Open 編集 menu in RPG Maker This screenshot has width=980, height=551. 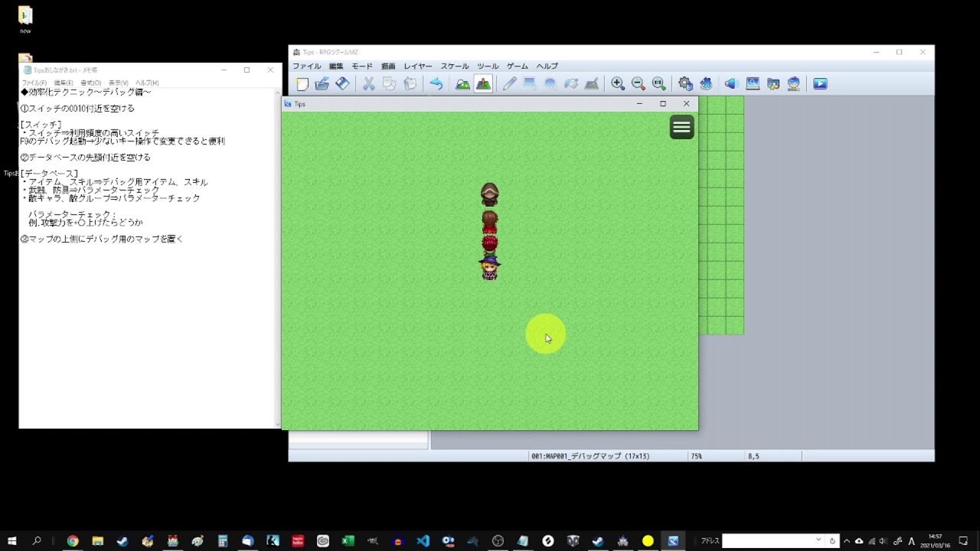(336, 67)
